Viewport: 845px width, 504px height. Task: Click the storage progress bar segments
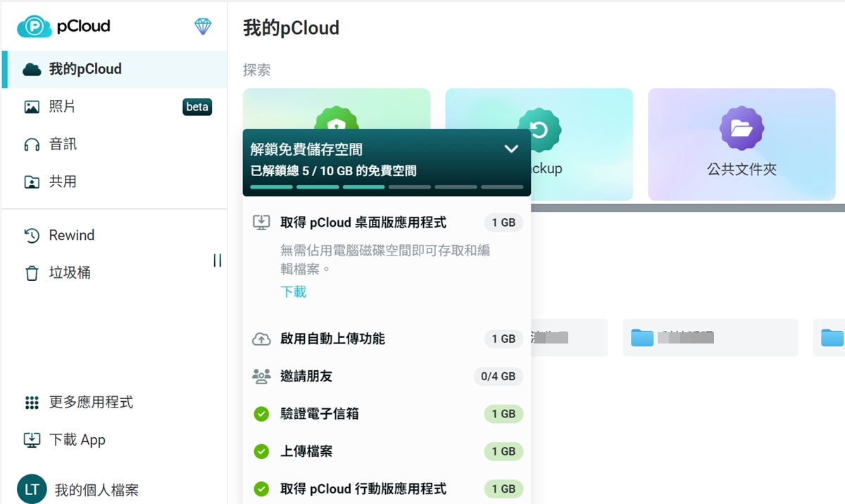point(387,187)
